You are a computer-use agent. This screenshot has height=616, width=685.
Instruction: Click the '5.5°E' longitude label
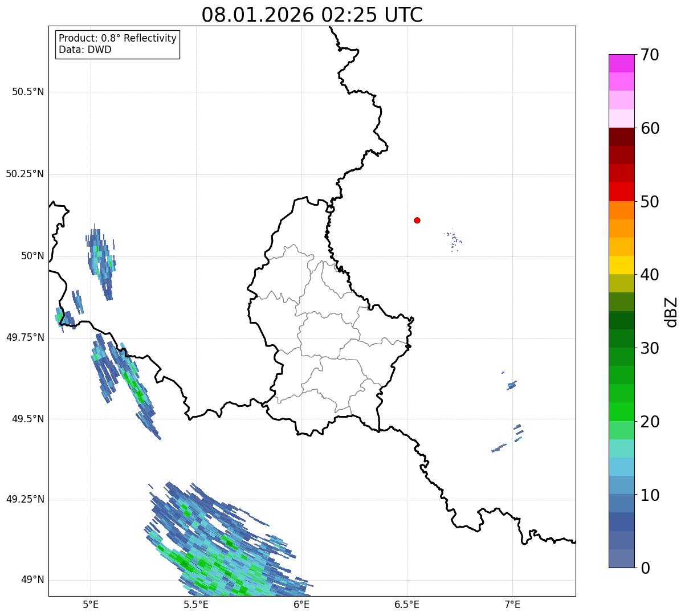click(196, 604)
